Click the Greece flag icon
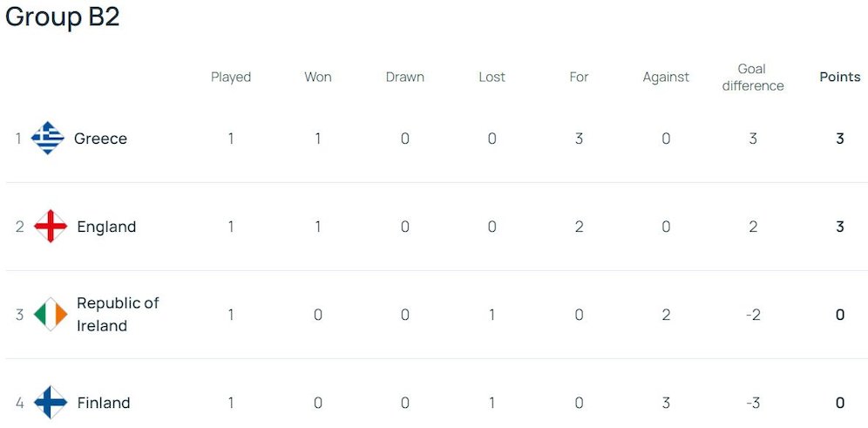 [48, 139]
